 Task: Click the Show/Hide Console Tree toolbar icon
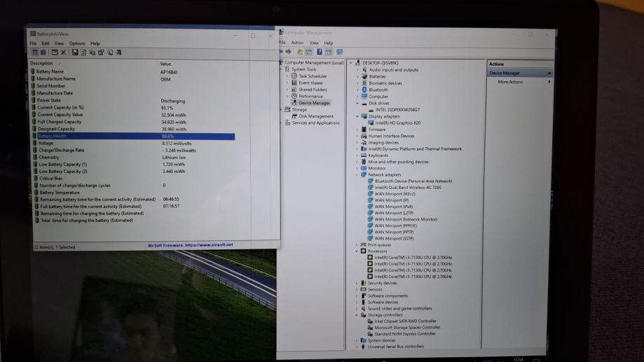coord(309,52)
